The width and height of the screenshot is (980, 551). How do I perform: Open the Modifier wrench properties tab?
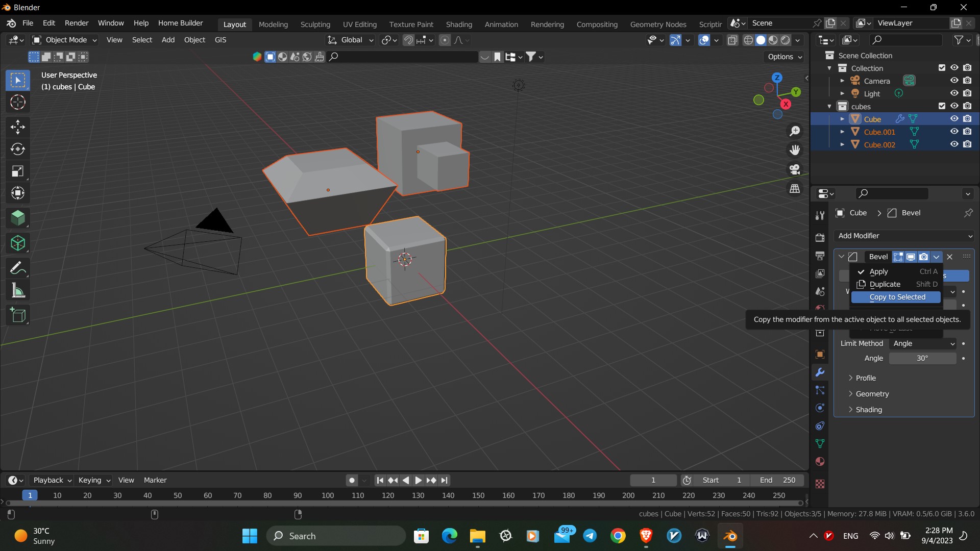(x=820, y=372)
